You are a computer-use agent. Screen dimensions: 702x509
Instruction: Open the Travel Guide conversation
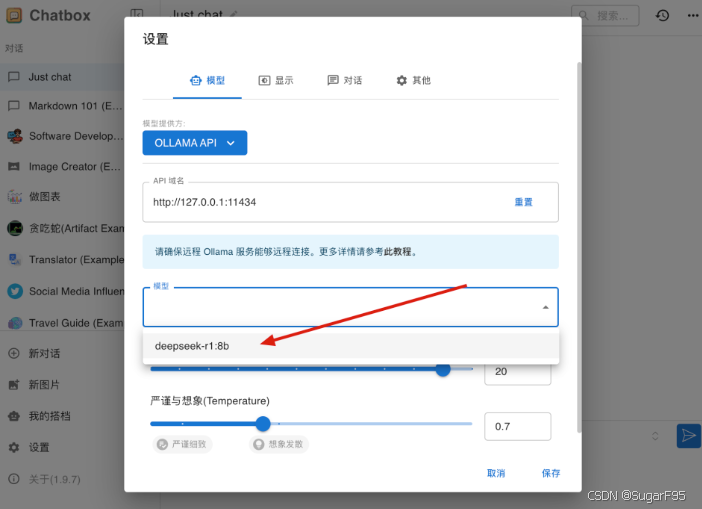point(62,323)
